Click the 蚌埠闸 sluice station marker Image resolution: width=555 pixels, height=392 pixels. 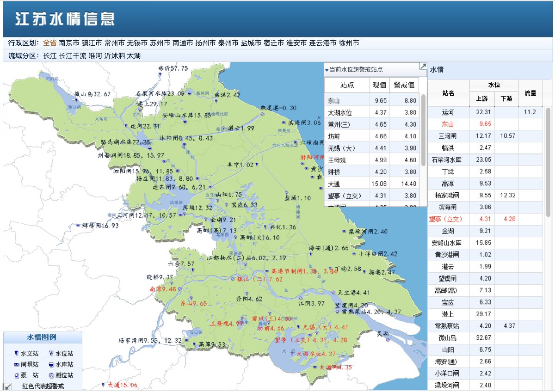point(78,226)
